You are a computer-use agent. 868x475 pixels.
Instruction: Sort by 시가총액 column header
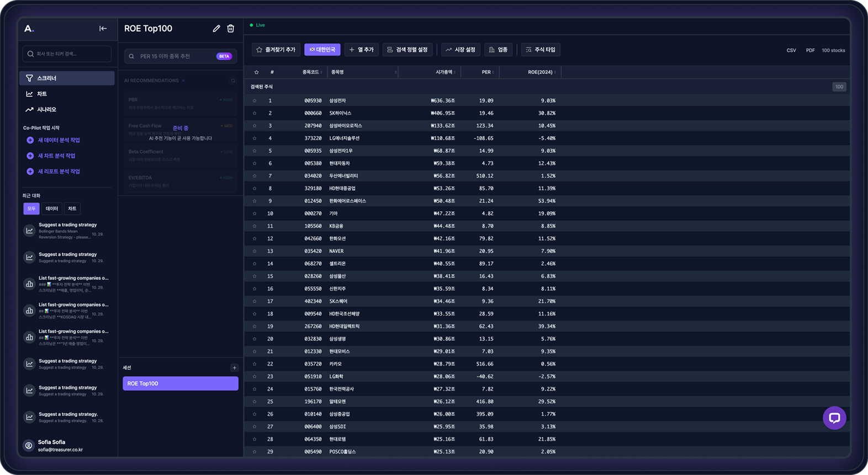click(444, 72)
